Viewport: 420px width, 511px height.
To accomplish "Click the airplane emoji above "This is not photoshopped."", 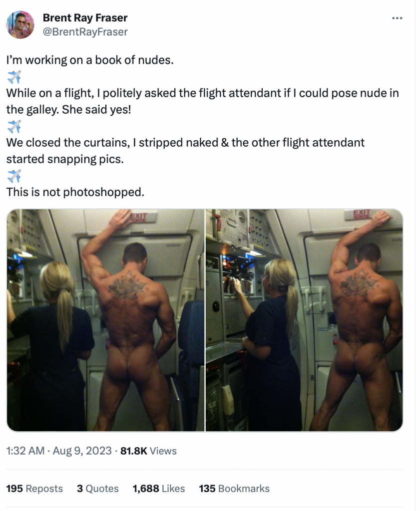I will 14,176.
